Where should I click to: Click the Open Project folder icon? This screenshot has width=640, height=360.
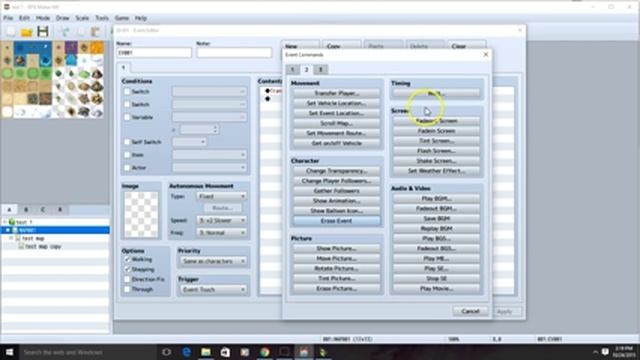(x=27, y=32)
